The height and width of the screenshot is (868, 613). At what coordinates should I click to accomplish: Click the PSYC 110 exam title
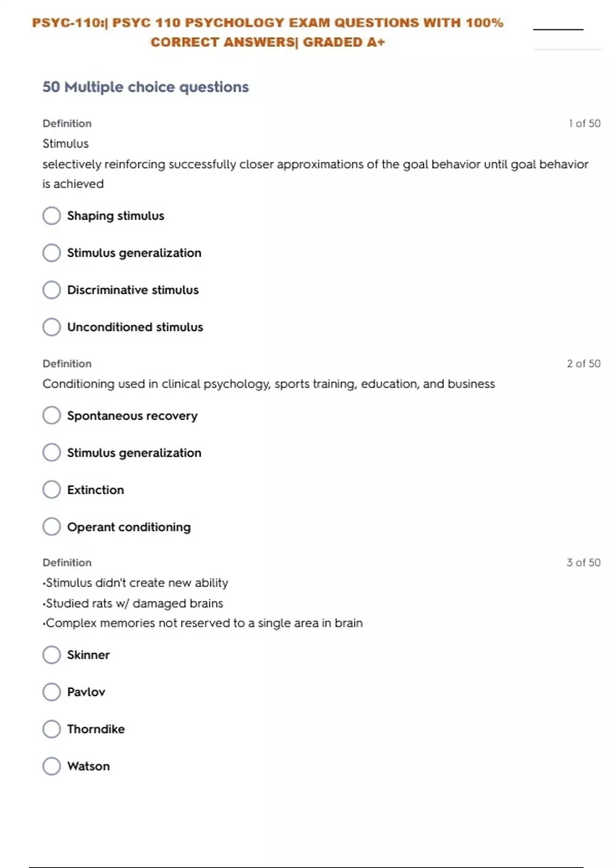point(268,32)
